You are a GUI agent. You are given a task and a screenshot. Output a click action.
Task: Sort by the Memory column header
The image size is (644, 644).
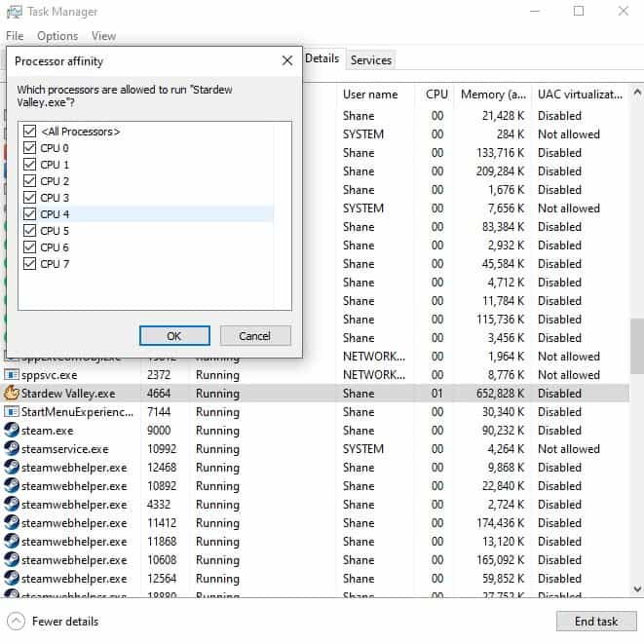(493, 95)
